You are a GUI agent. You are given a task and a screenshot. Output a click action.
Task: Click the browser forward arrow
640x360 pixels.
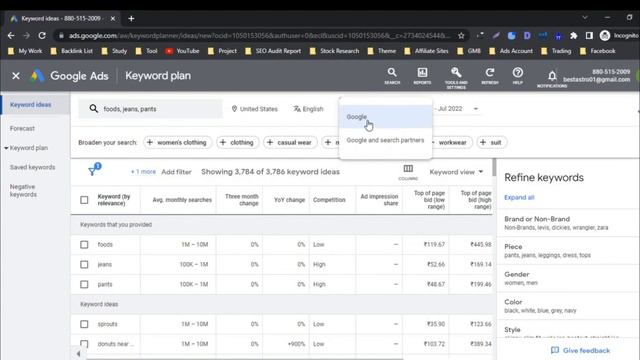pyautogui.click(x=27, y=36)
